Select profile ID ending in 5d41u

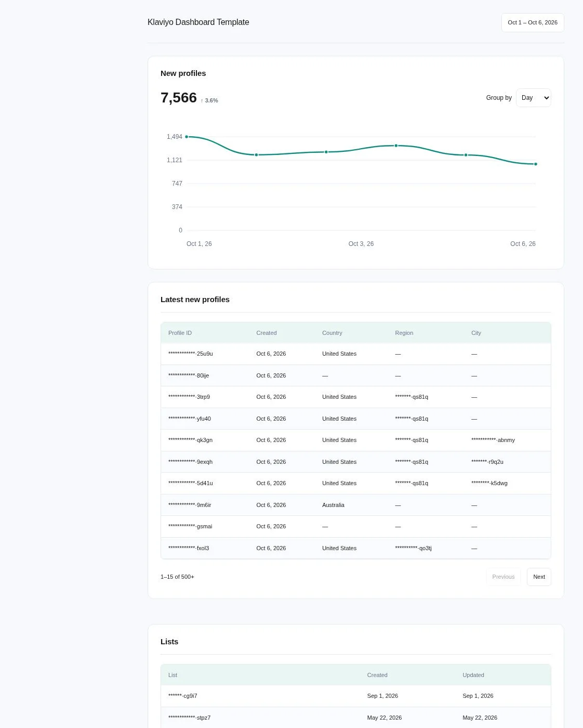tap(191, 483)
